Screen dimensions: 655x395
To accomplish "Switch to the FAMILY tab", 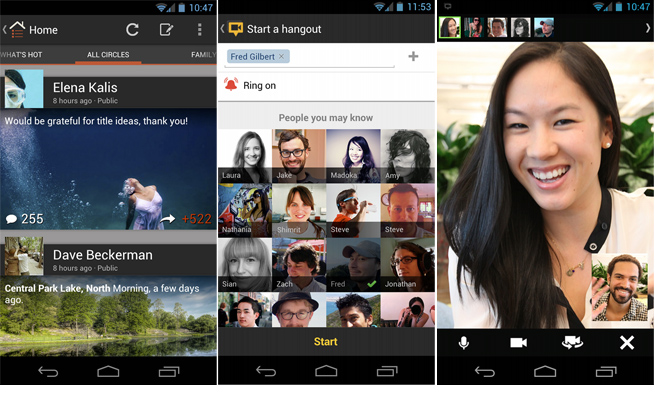I will [x=204, y=55].
